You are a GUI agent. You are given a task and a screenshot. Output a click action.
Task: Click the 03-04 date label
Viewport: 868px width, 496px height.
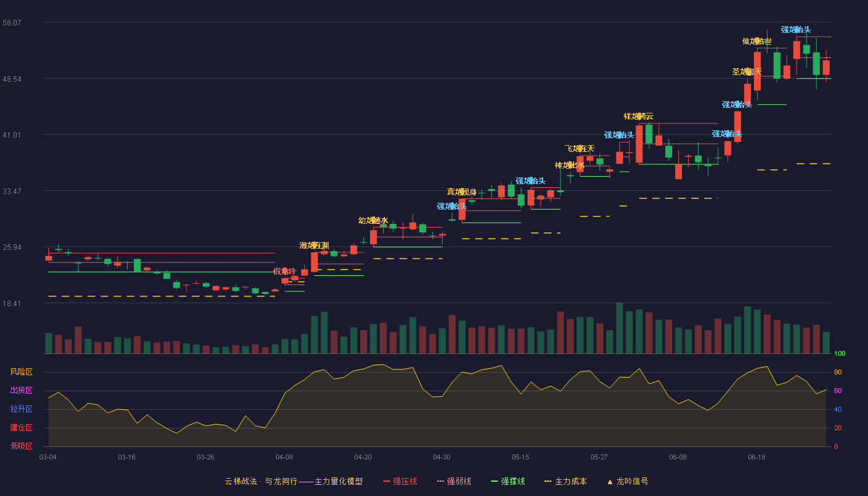(x=48, y=457)
